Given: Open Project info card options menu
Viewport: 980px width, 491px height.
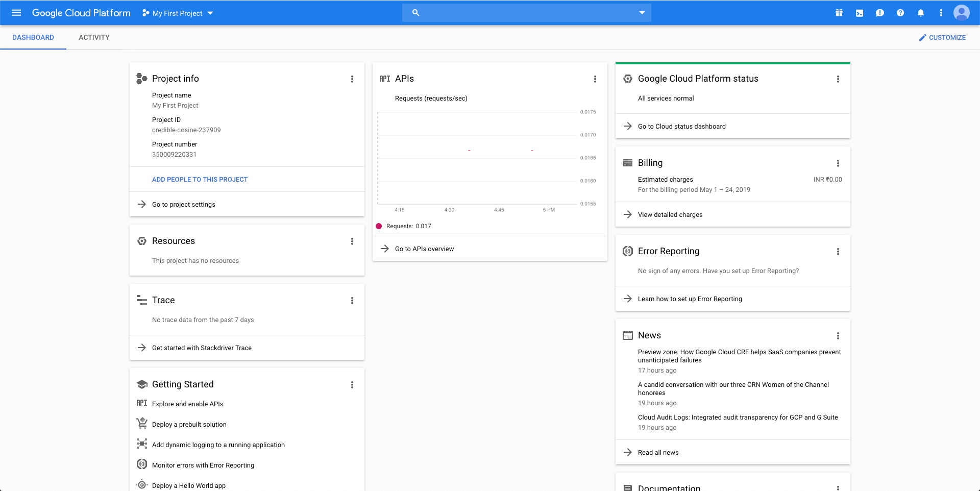Looking at the screenshot, I should (352, 79).
